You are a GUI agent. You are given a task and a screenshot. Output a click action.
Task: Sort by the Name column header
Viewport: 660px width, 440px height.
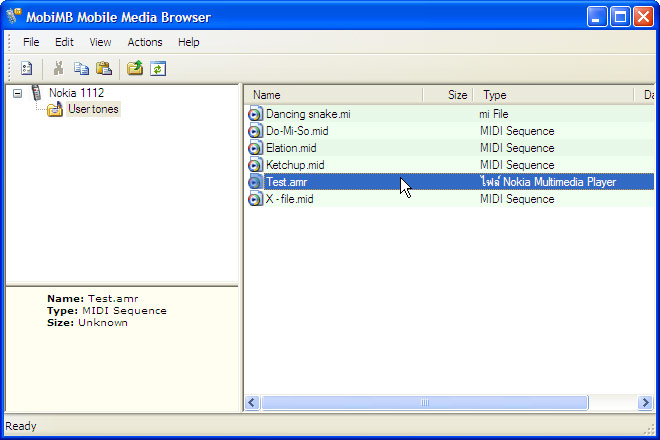[333, 95]
